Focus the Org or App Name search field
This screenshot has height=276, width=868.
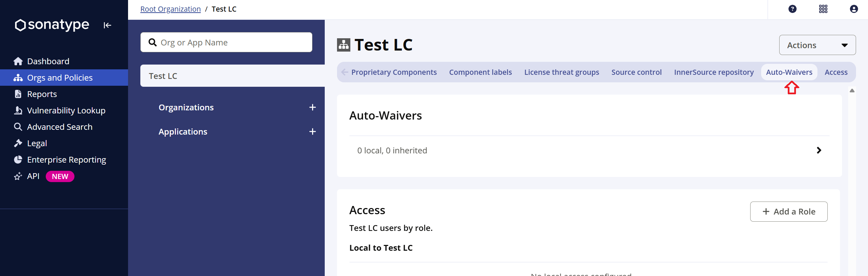(x=226, y=42)
